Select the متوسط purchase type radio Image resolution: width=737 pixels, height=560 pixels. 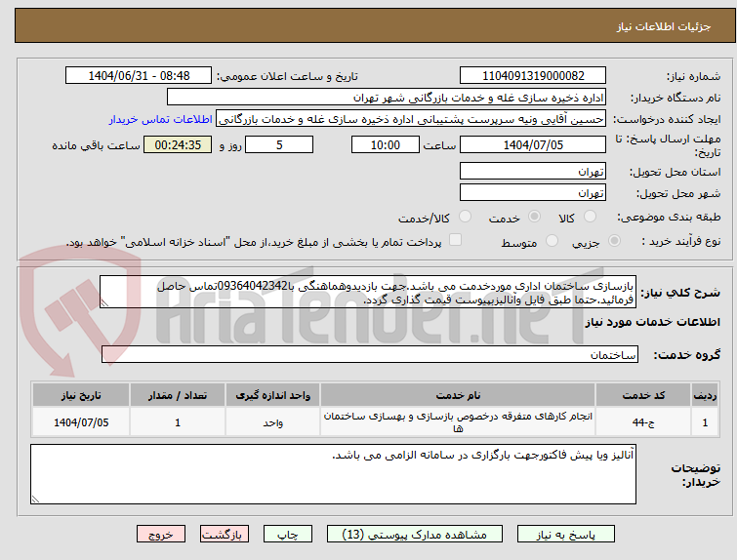(x=552, y=241)
